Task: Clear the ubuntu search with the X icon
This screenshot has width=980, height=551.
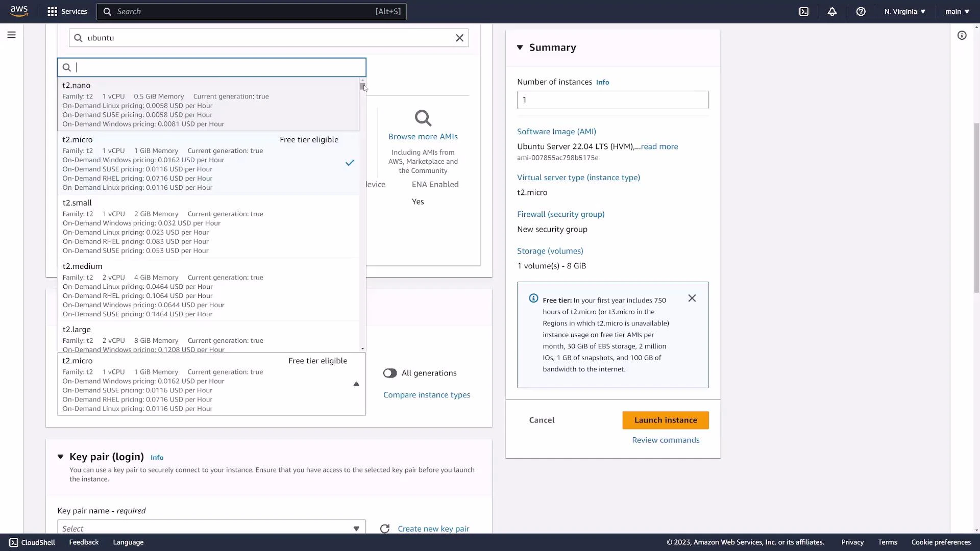Action: point(459,37)
